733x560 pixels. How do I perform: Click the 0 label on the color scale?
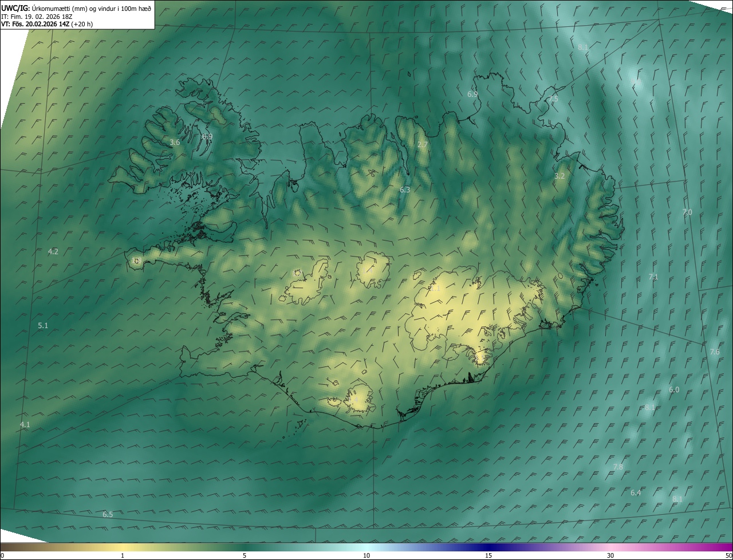point(2,555)
